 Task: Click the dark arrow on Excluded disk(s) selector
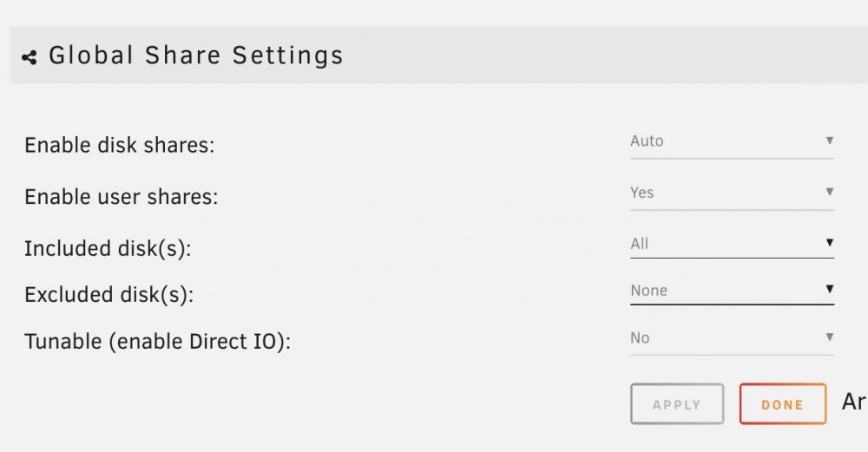coord(829,289)
